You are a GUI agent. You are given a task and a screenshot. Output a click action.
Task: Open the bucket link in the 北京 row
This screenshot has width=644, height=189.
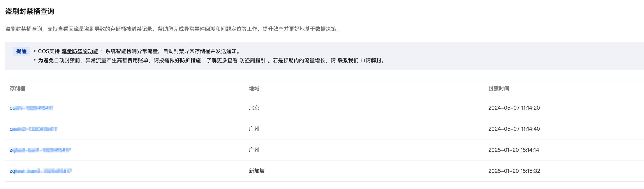click(x=32, y=108)
